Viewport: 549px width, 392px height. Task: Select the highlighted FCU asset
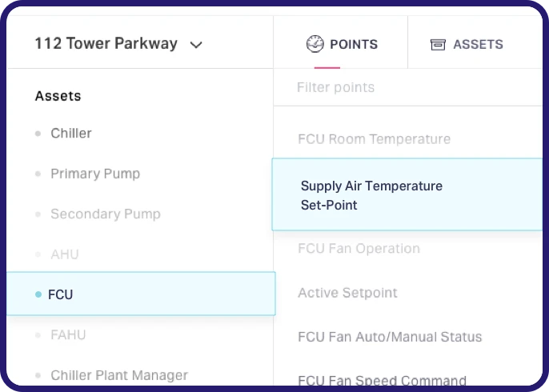[x=61, y=294]
